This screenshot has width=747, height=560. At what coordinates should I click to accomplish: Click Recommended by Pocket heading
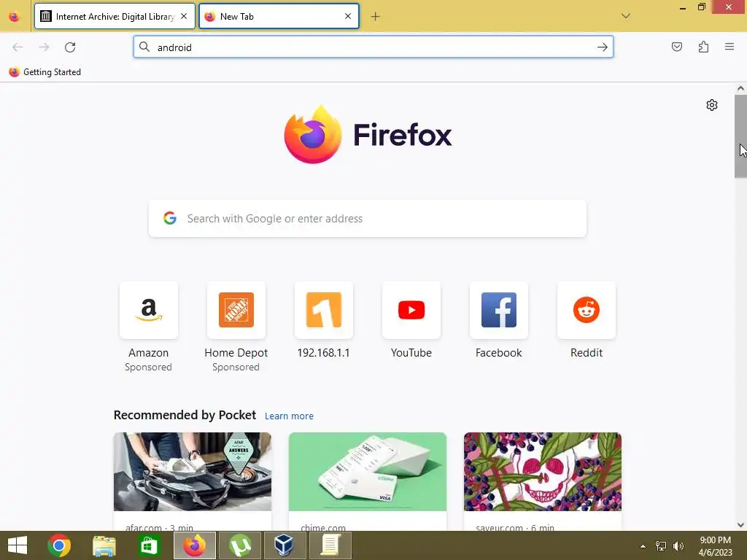click(x=185, y=415)
